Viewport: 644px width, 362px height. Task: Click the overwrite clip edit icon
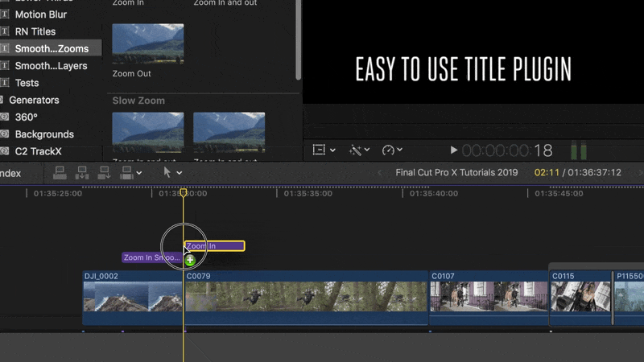(126, 172)
